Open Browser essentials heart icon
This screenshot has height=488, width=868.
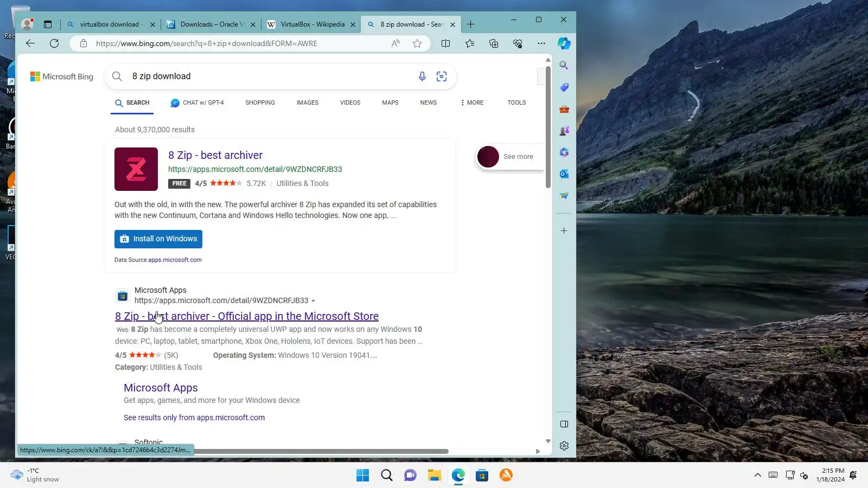tap(518, 43)
